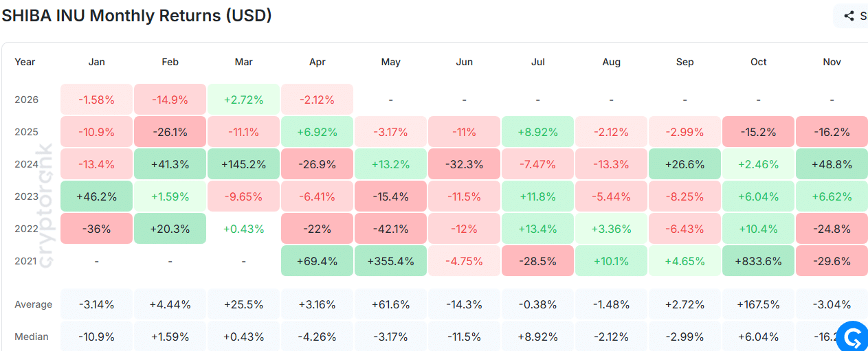Select the Oct column header
The image size is (868, 351).
(x=758, y=62)
